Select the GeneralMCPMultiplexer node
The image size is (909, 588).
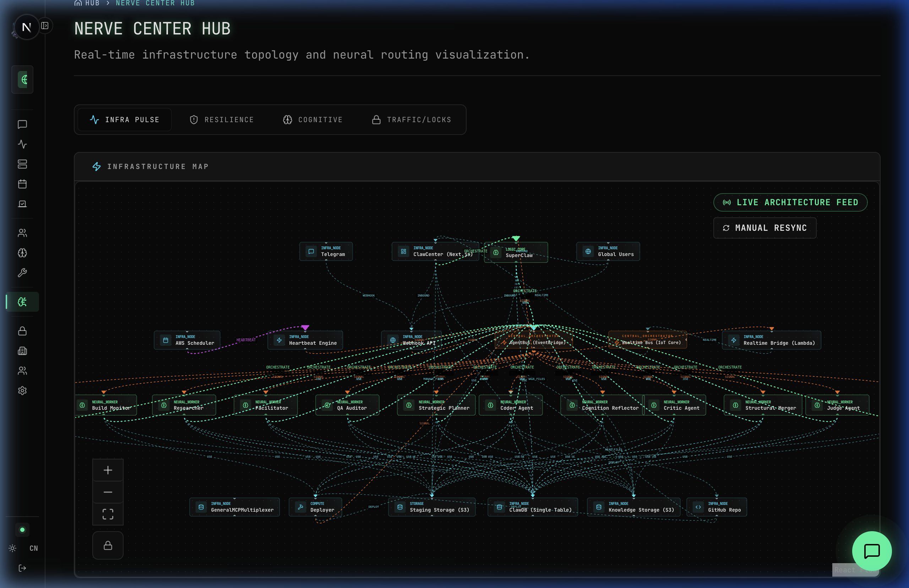234,507
